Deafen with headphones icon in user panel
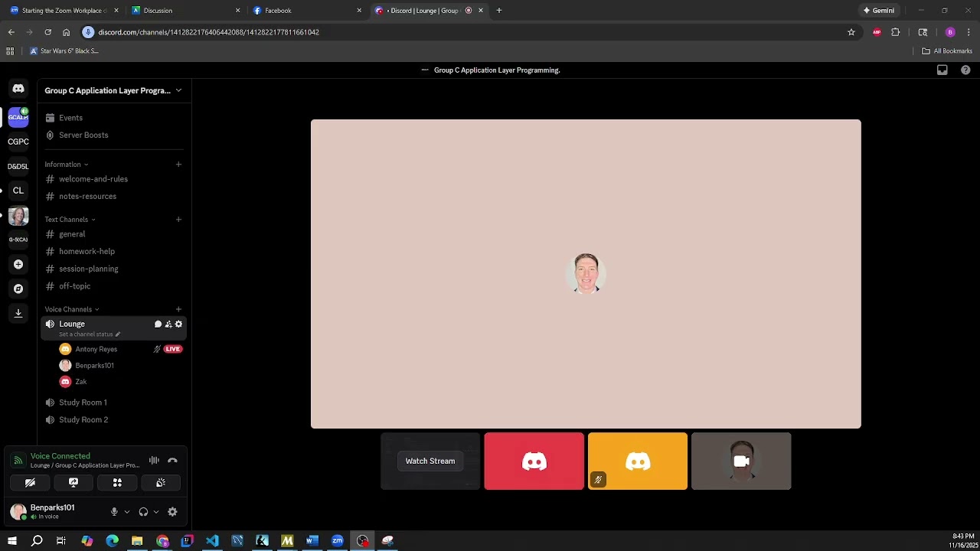 143,512
